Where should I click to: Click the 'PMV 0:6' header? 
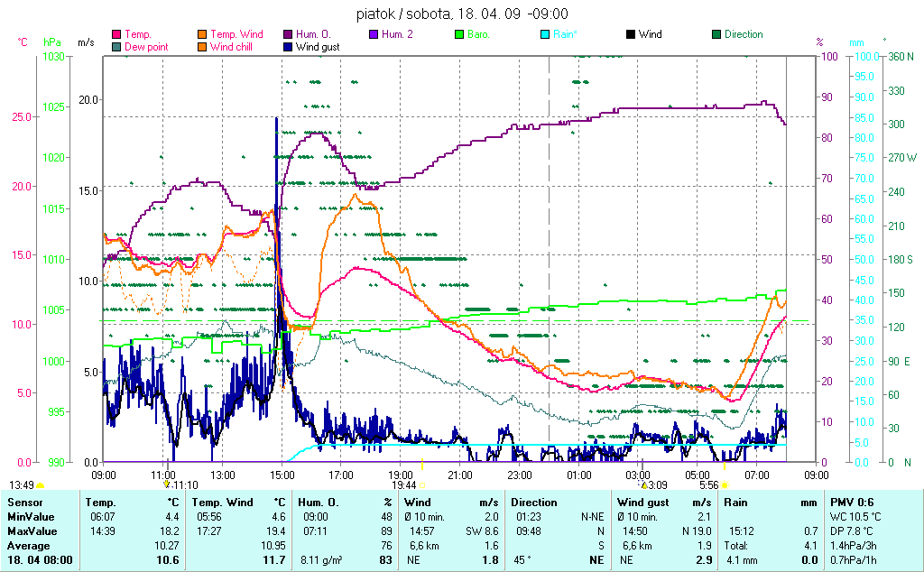(852, 503)
